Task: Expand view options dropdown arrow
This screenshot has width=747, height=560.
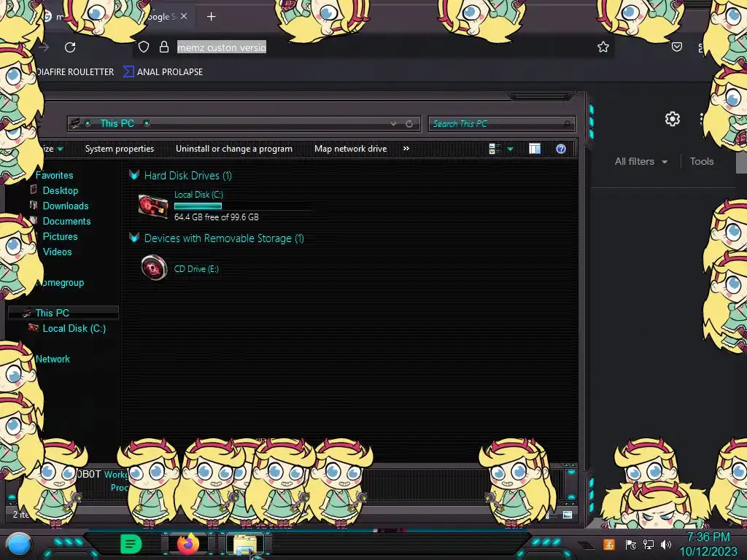Action: [x=510, y=149]
